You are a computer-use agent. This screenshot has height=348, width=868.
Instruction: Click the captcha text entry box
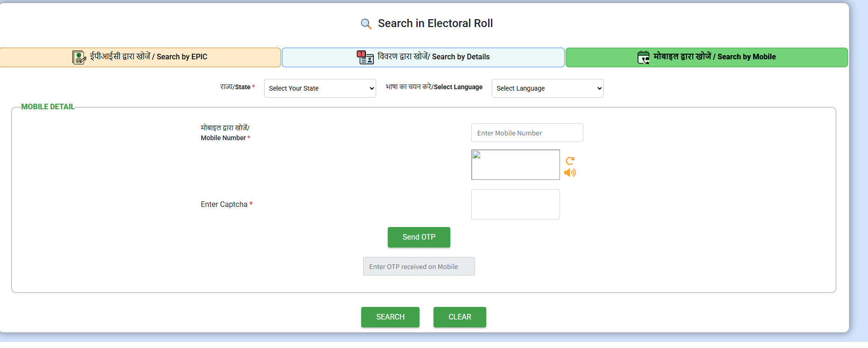pyautogui.click(x=515, y=204)
